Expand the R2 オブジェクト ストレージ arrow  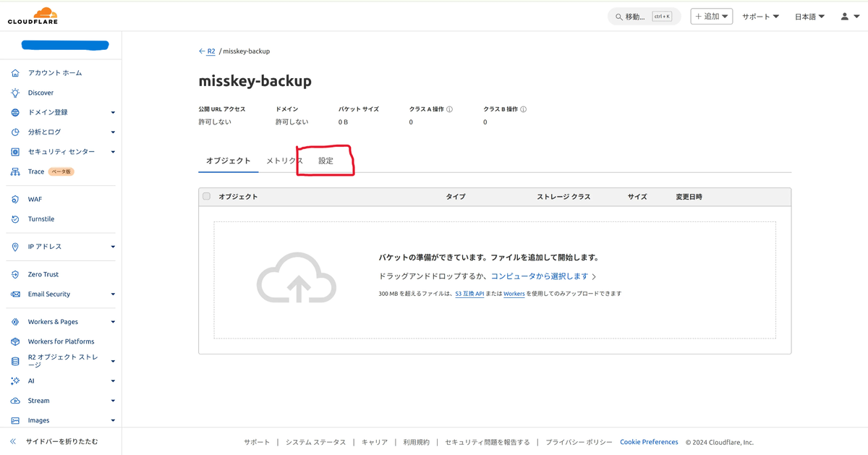click(x=113, y=361)
